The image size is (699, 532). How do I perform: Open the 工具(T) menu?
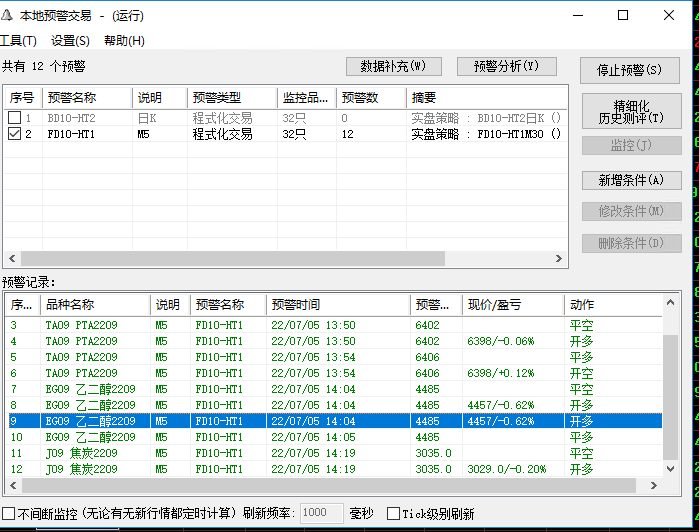tap(17, 41)
